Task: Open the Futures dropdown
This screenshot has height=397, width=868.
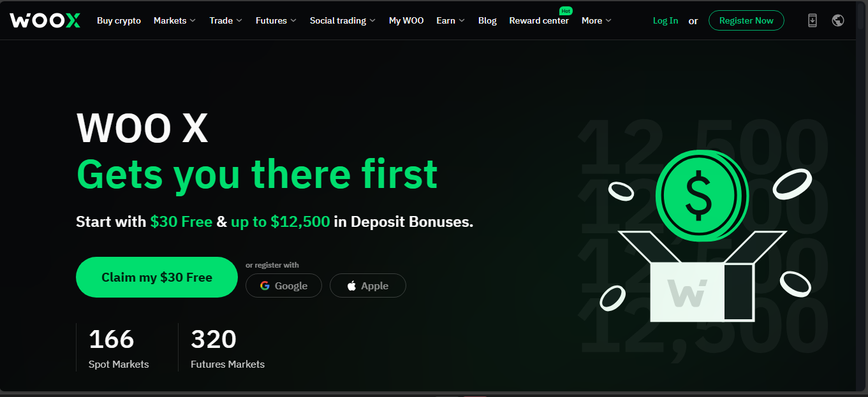Action: 276,20
